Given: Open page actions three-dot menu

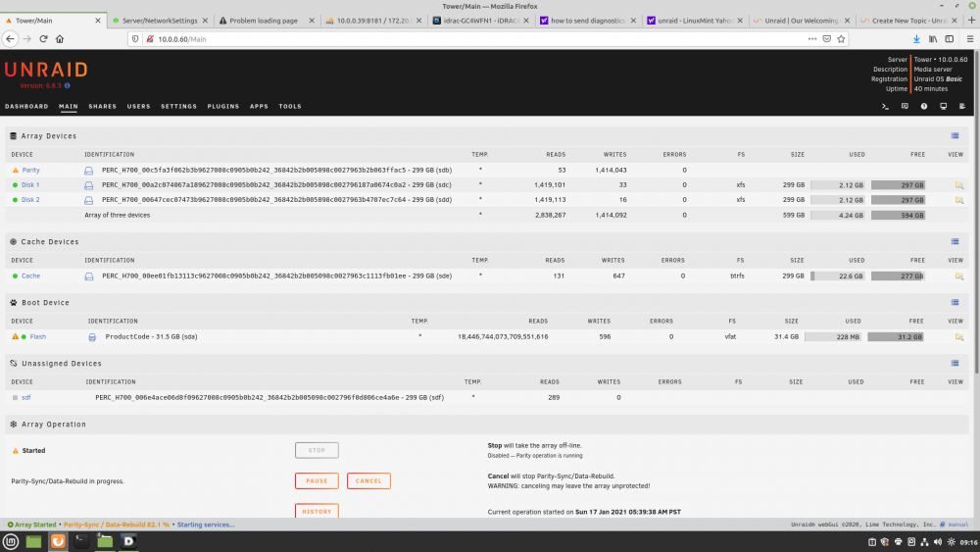Looking at the screenshot, I should (811, 39).
